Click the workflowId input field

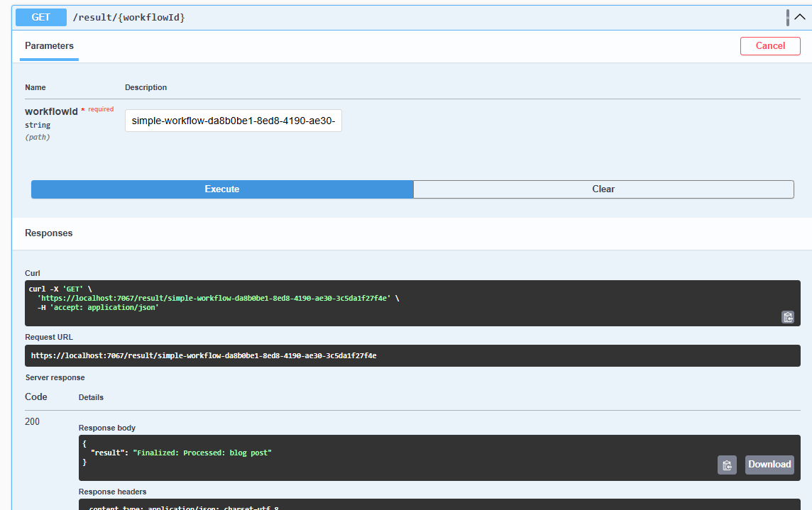233,121
